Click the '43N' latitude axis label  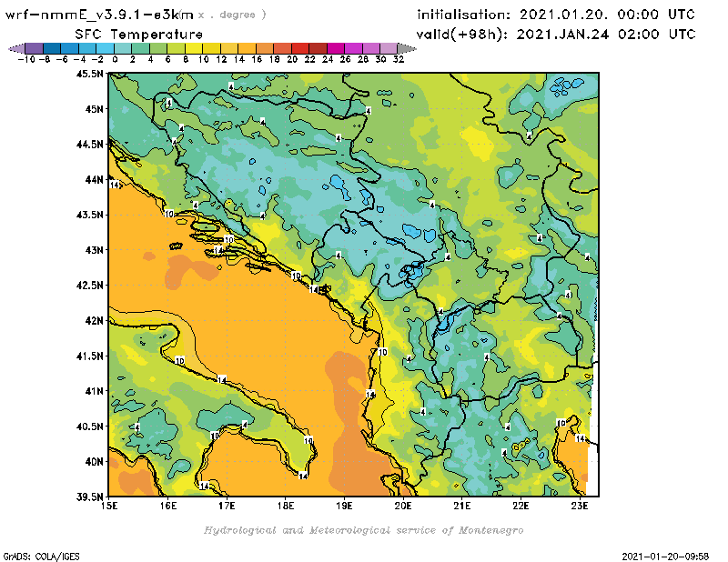coord(94,250)
